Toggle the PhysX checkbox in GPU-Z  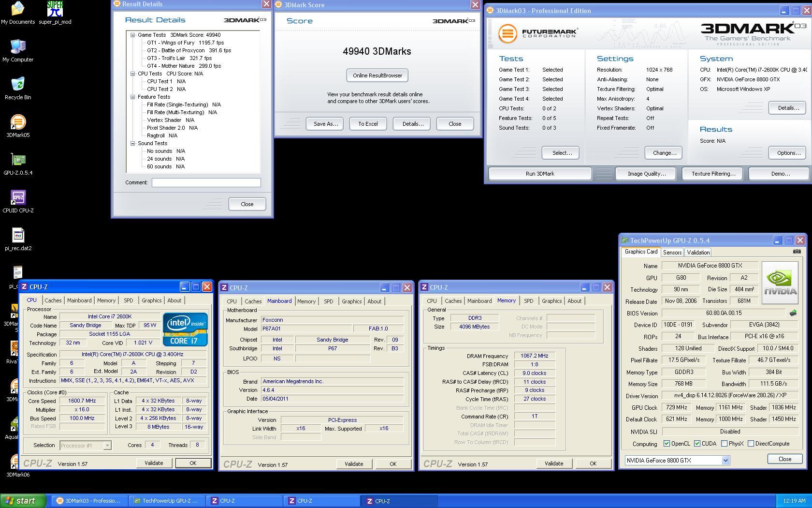pyautogui.click(x=724, y=444)
